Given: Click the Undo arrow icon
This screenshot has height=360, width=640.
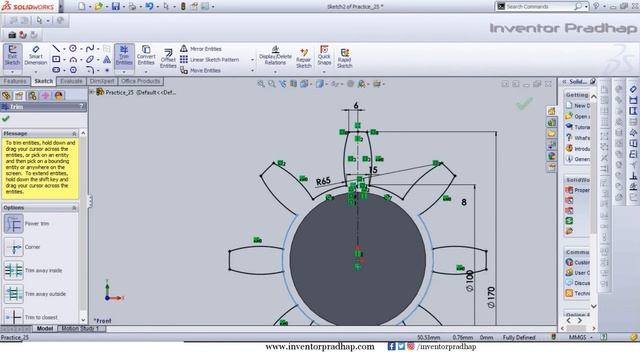Looking at the screenshot, I should [149, 6].
